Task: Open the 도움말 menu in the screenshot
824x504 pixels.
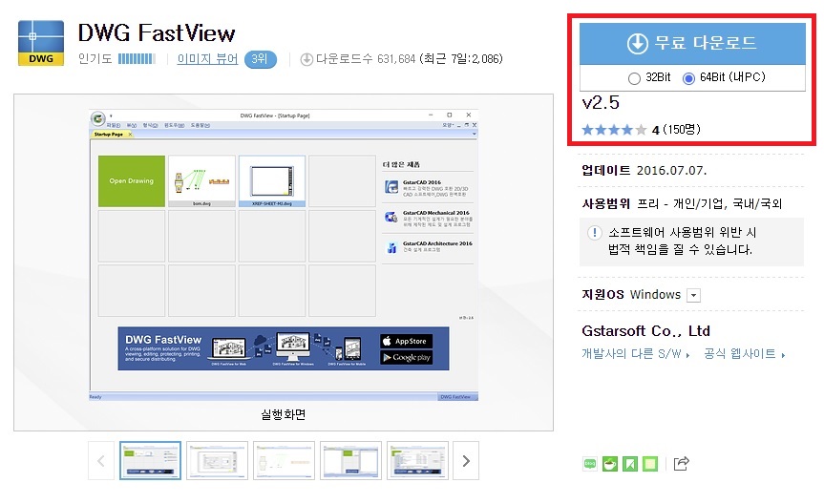Action: tap(201, 125)
